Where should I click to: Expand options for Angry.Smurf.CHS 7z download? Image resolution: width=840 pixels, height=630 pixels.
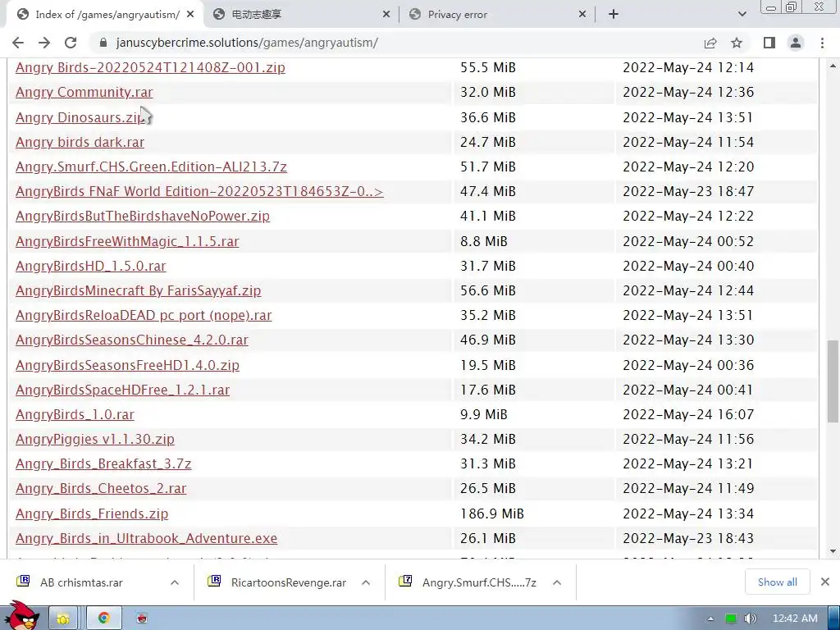[557, 582]
